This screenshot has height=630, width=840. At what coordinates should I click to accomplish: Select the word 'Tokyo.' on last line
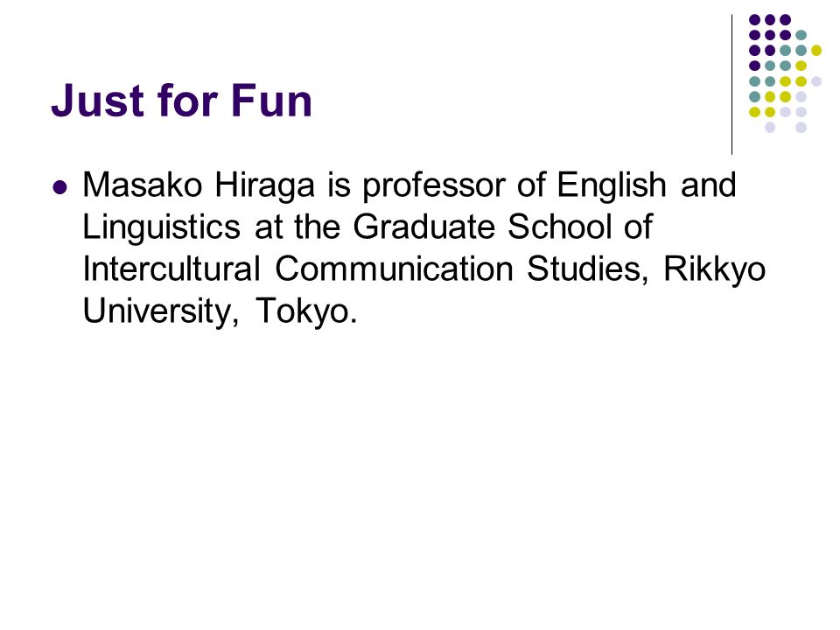(x=306, y=312)
